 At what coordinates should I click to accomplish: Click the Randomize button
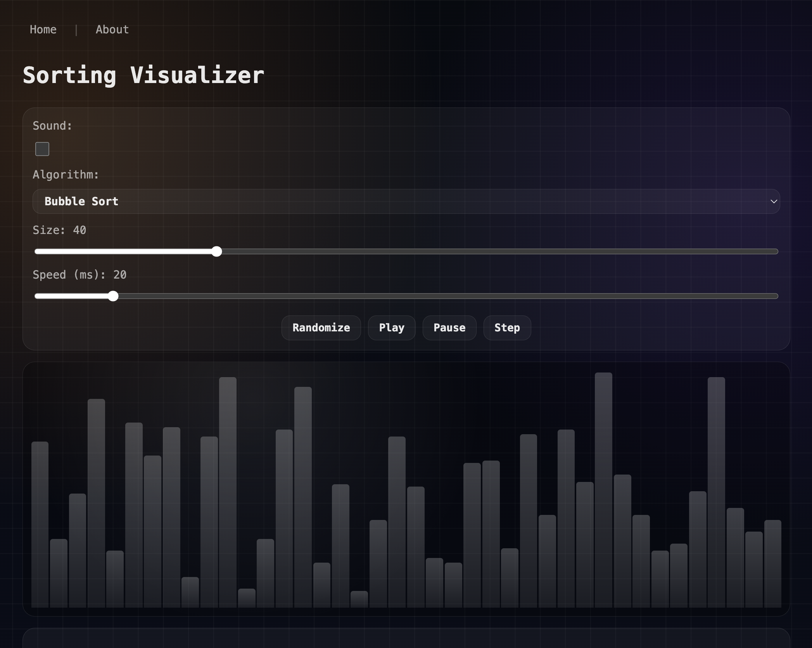click(x=321, y=328)
